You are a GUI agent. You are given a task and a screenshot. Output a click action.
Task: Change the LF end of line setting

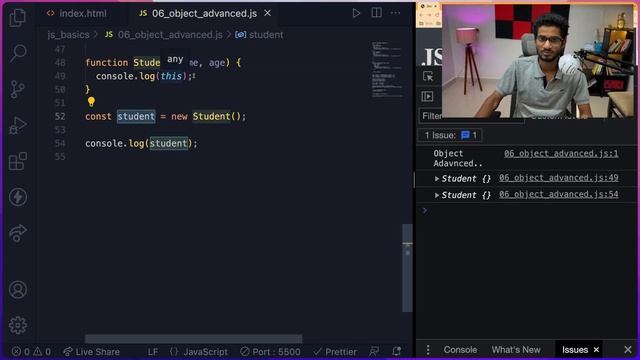[153, 351]
